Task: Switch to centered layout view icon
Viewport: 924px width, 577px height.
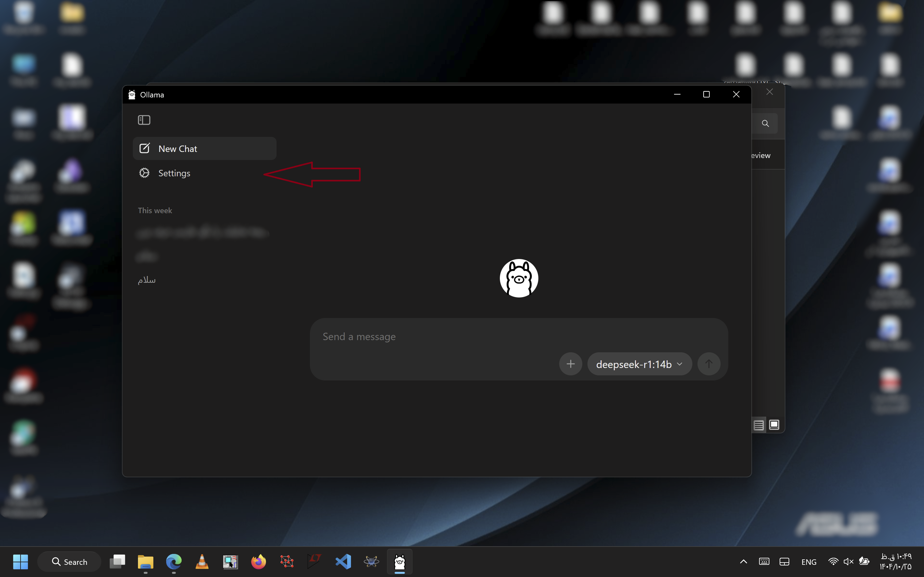Action: coord(775,424)
